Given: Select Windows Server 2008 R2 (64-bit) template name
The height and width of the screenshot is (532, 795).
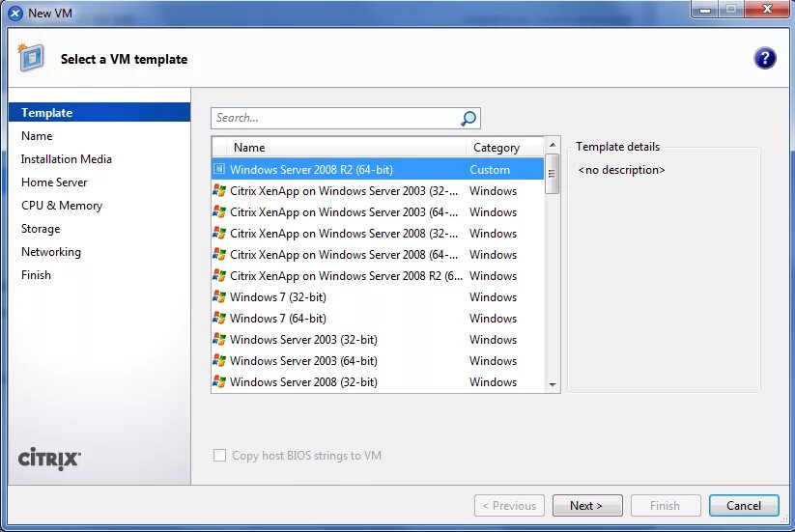Looking at the screenshot, I should pyautogui.click(x=311, y=170).
